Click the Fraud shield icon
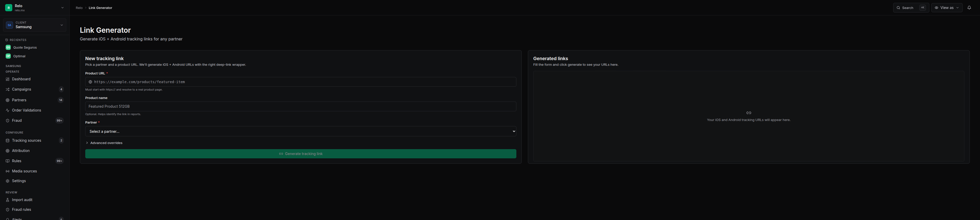The image size is (980, 220). click(x=8, y=120)
